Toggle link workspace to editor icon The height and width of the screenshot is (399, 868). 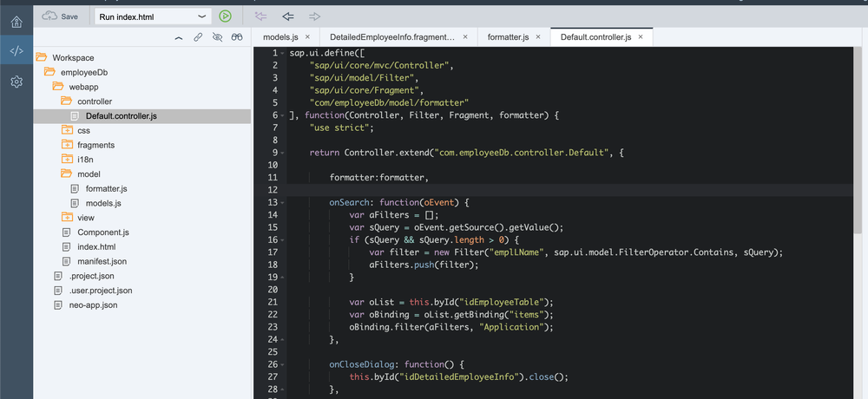click(x=198, y=37)
